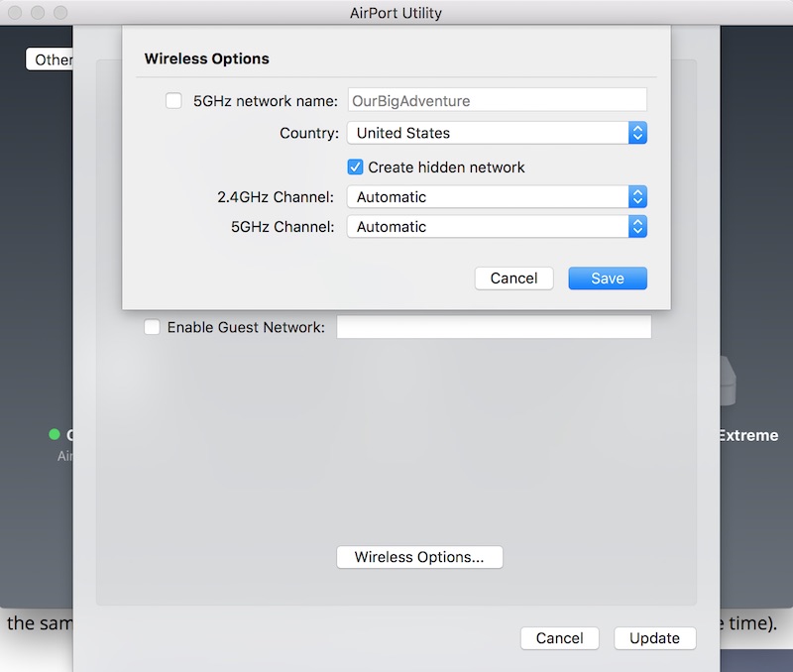Click the Extreme device label

[747, 435]
